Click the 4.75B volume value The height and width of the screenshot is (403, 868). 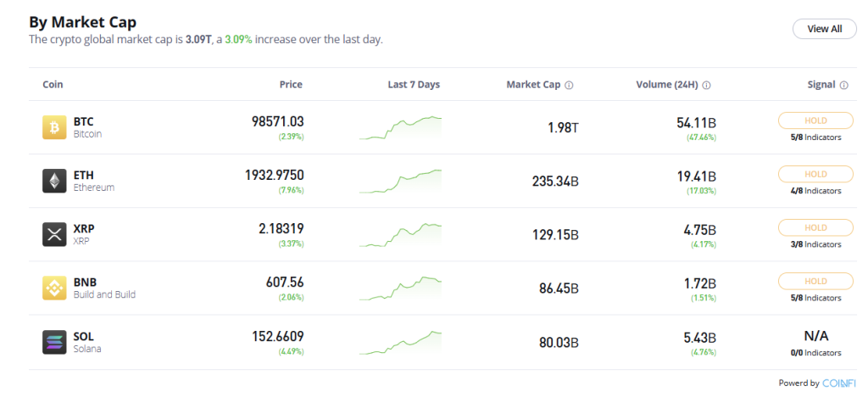[x=699, y=230]
